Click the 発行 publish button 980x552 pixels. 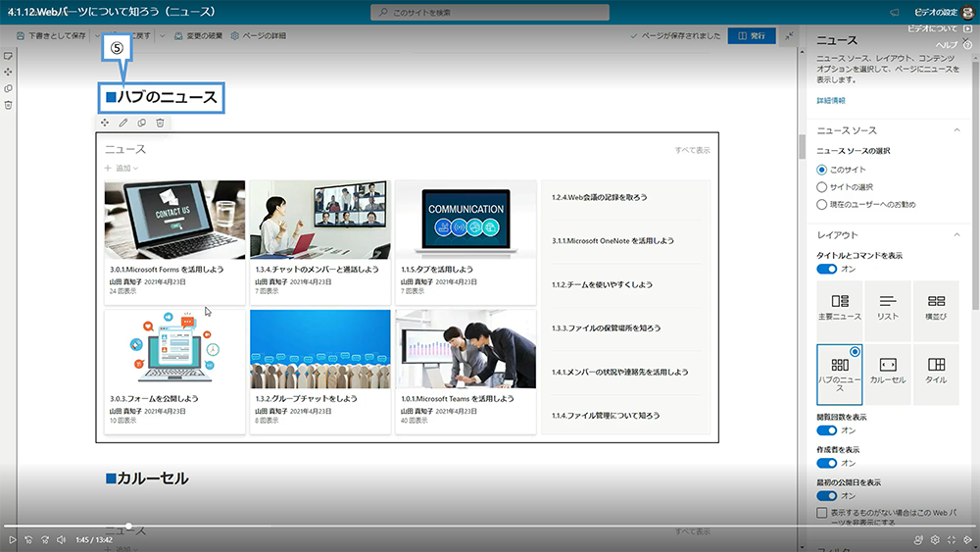[752, 35]
